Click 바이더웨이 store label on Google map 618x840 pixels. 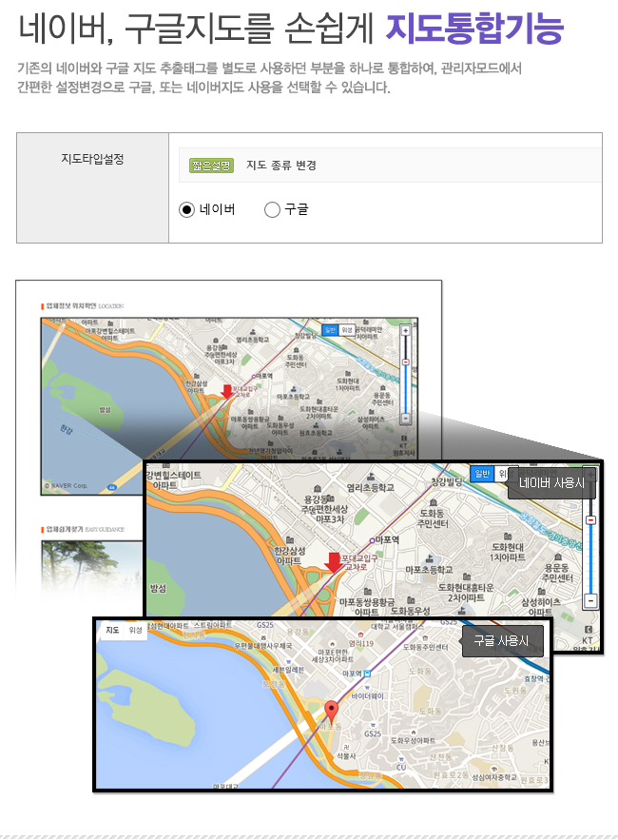pyautogui.click(x=367, y=696)
